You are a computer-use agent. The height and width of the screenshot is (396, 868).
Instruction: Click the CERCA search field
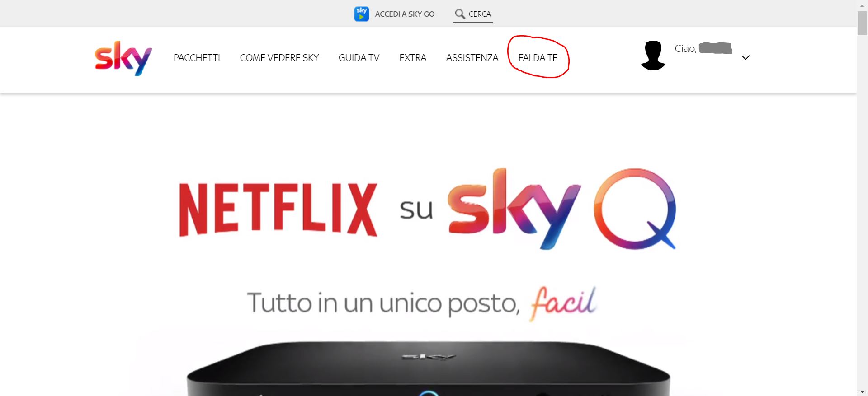point(473,14)
